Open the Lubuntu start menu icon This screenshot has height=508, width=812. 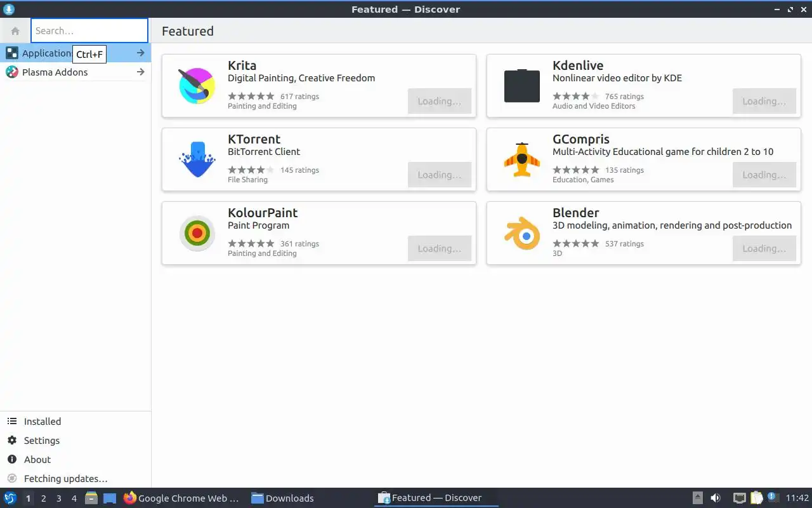(10, 498)
